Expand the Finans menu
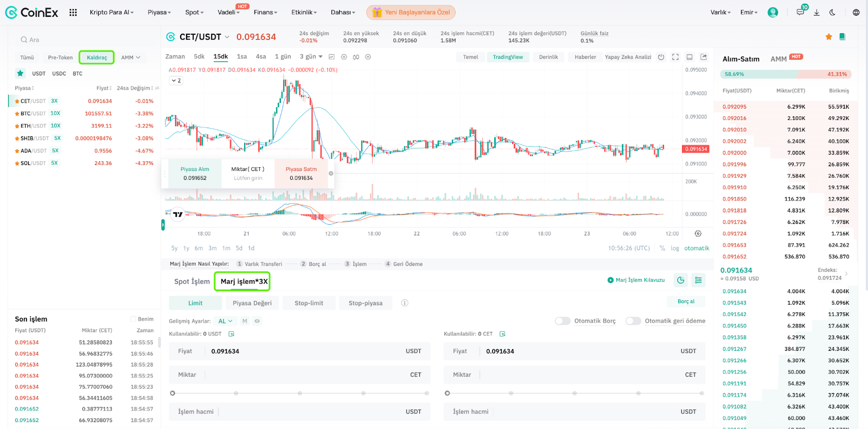 [265, 12]
